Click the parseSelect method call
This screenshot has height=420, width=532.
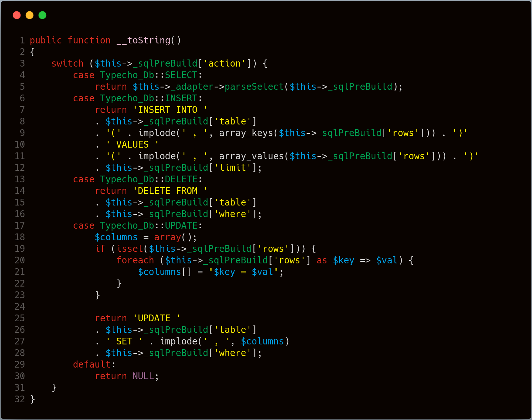tap(254, 87)
